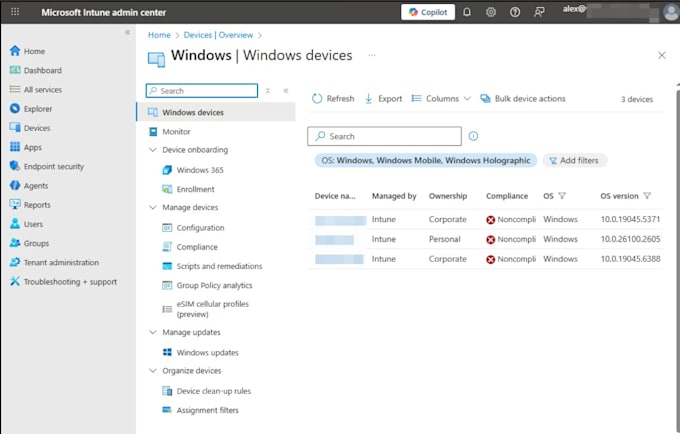The image size is (680, 434).
Task: Click the Reports icon in sidebar
Action: tap(15, 204)
